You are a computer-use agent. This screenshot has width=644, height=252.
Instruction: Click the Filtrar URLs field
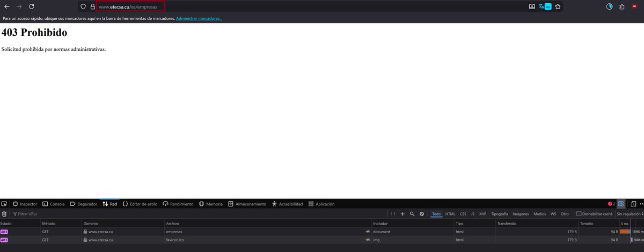tap(199, 213)
